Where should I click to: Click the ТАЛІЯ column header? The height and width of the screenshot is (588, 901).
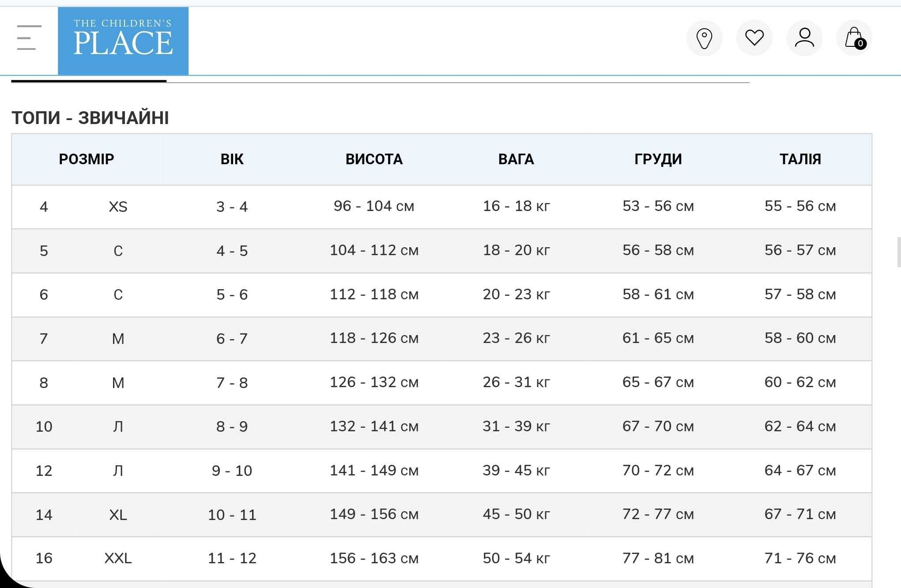(x=800, y=159)
